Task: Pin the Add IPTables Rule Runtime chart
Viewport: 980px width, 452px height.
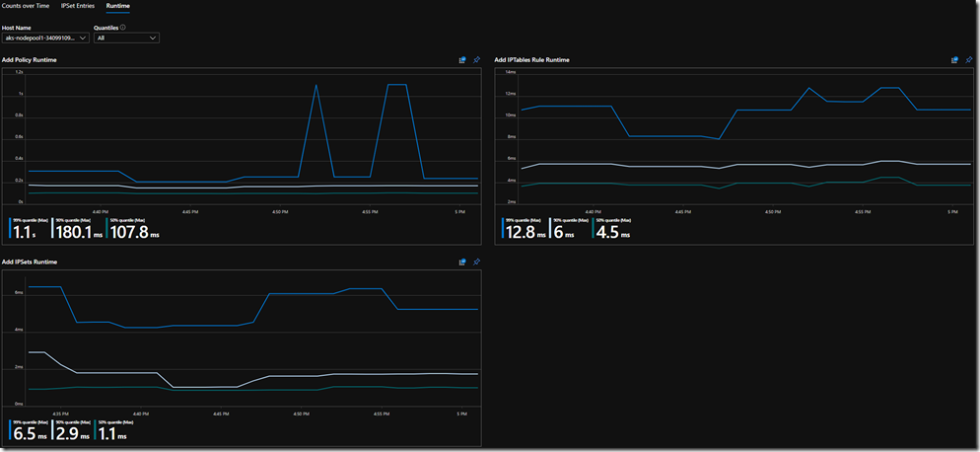Action: point(969,60)
